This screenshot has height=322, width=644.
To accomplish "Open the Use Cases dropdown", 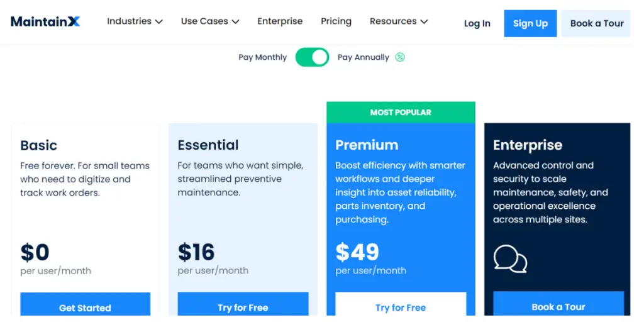I will (x=210, y=21).
